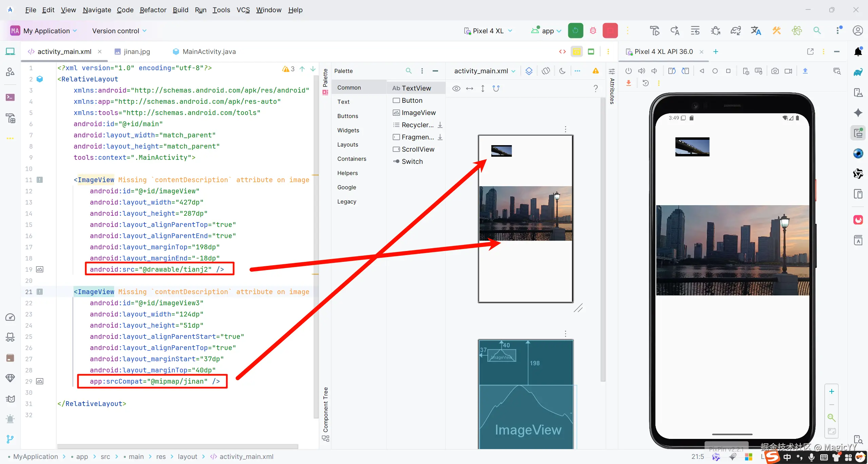This screenshot has height=464, width=868.
Task: Click the palette search icon
Action: 409,71
